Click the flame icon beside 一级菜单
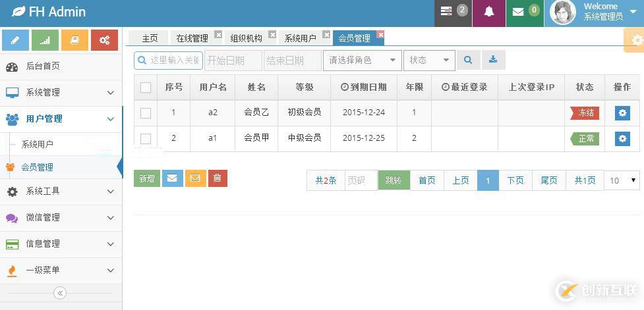Screen dimensions: 644x310 pyautogui.click(x=12, y=271)
